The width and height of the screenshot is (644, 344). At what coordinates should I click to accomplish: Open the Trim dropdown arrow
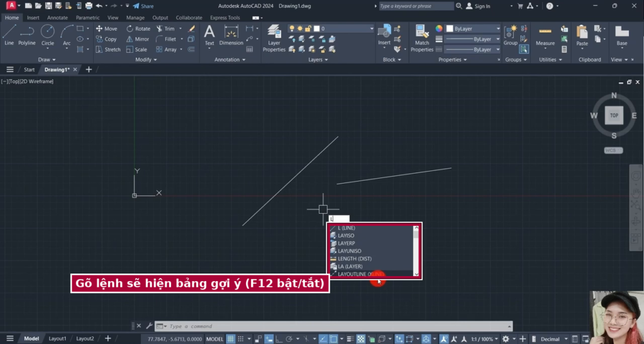point(180,29)
